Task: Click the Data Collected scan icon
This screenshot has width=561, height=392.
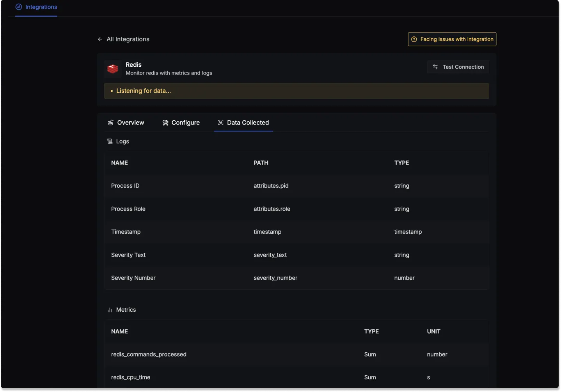Action: coord(221,123)
